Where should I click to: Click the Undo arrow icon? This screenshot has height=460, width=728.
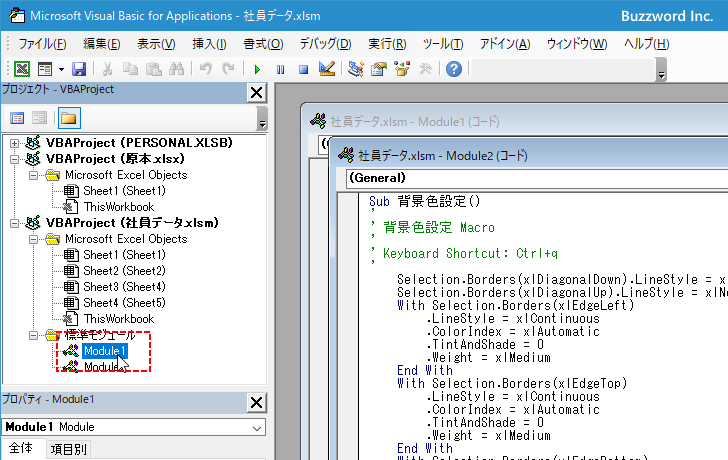pos(206,69)
